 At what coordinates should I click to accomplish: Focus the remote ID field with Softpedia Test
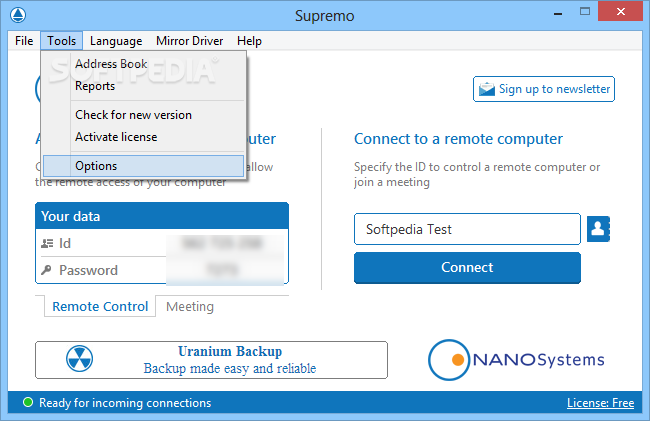pyautogui.click(x=467, y=229)
